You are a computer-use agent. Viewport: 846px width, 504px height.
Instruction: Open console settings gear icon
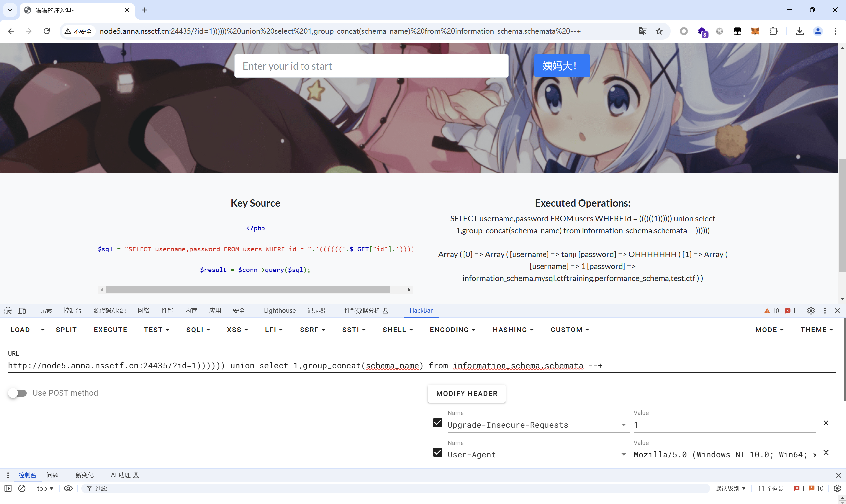tap(837, 488)
